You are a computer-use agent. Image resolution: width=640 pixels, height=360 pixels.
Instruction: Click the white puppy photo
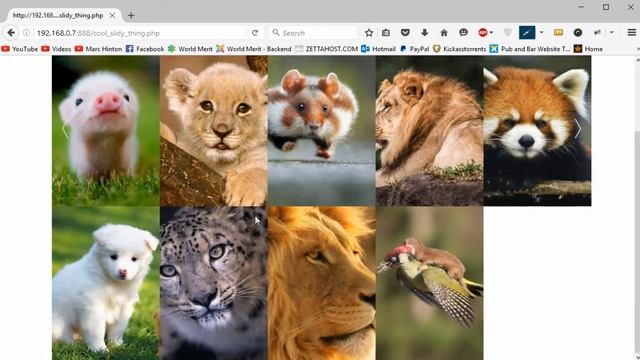click(x=106, y=283)
